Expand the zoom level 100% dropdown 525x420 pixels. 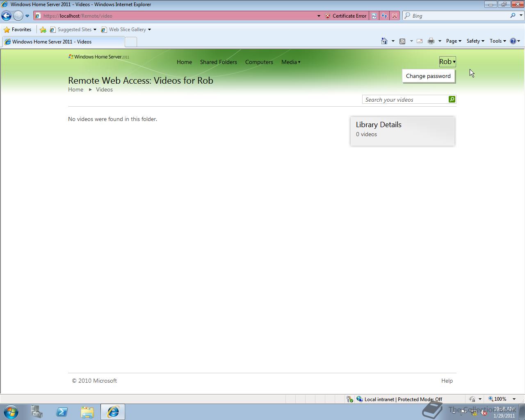514,399
